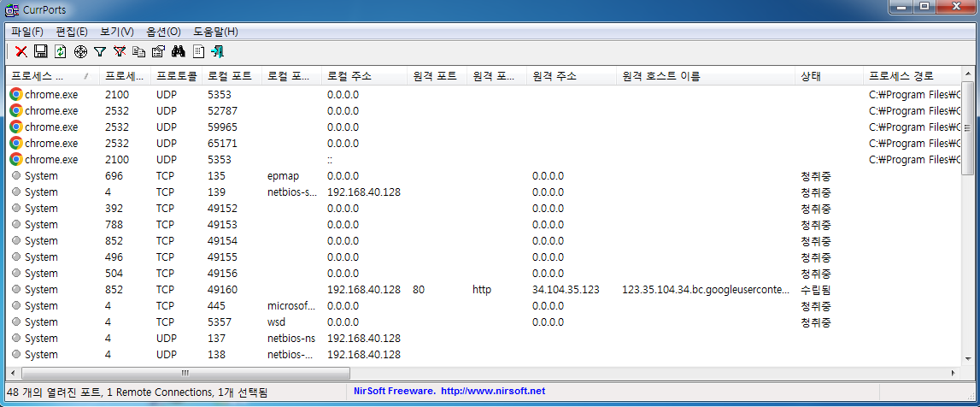Click Chrome icon on the port 59965 row
Screen dimensions: 980x407
click(x=16, y=127)
